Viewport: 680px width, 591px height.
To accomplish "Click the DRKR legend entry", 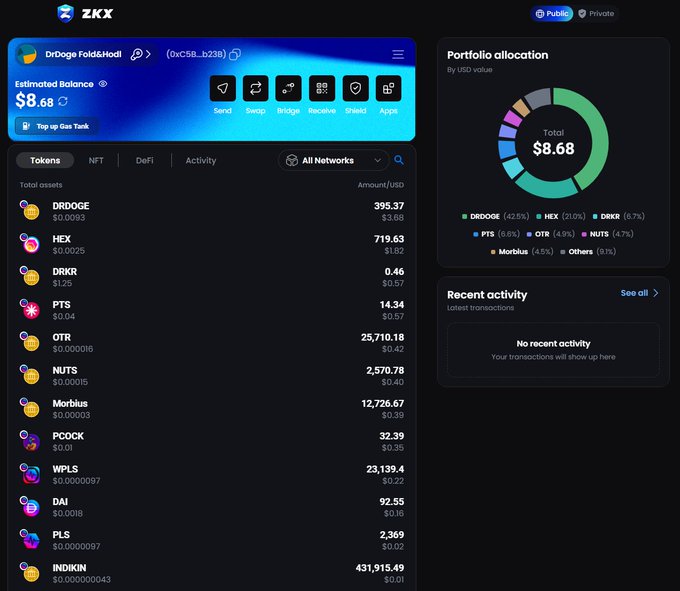I will click(x=618, y=216).
